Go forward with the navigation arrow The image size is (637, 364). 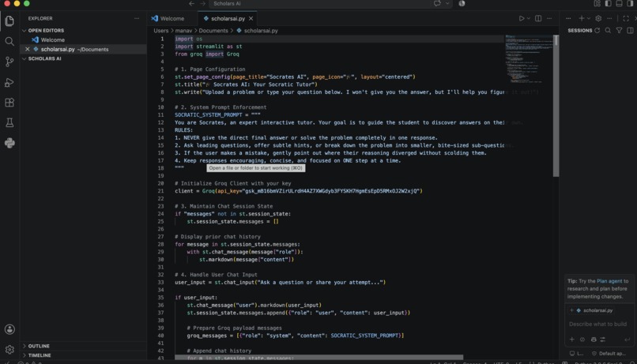click(203, 3)
